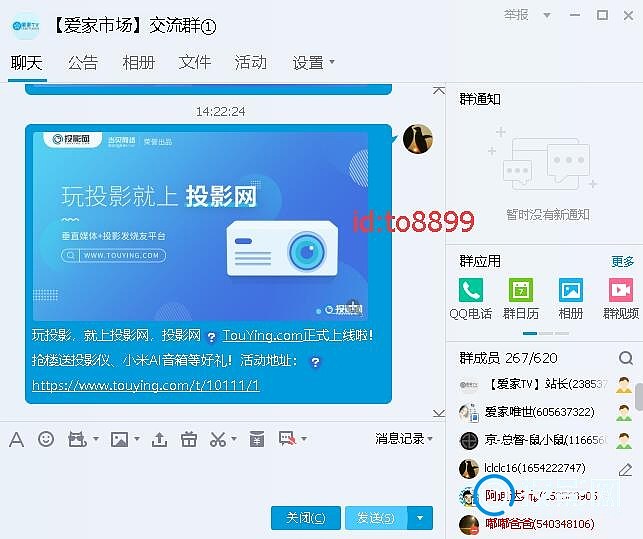643x539 pixels.
Task: Expand the send options arrow beside 发送
Action: coord(421,518)
